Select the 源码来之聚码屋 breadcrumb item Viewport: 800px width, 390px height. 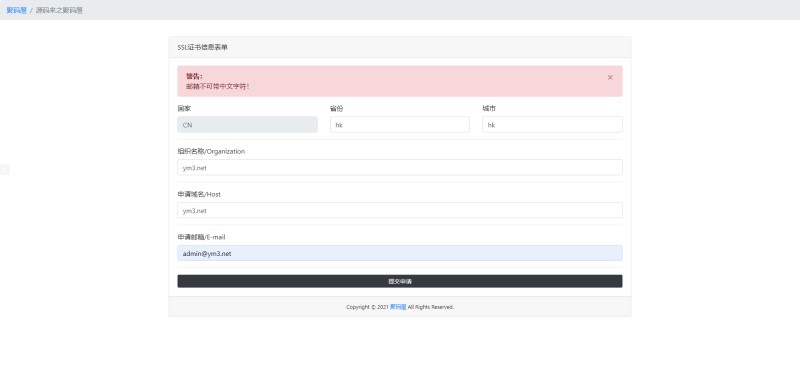click(x=59, y=10)
